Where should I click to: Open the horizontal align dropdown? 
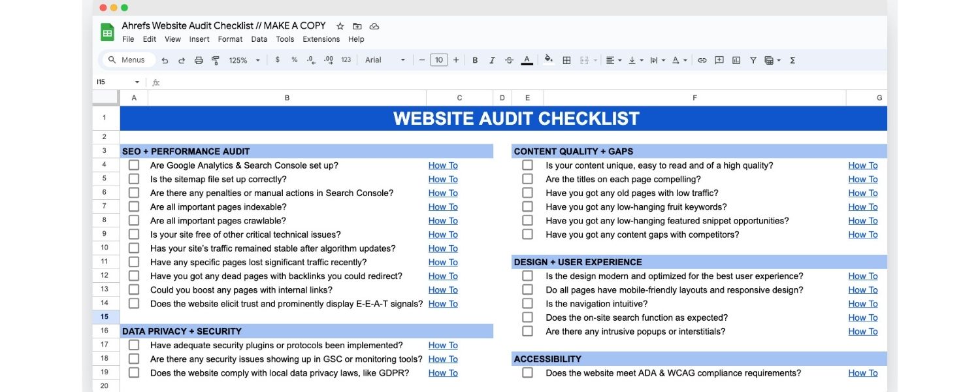coord(612,59)
